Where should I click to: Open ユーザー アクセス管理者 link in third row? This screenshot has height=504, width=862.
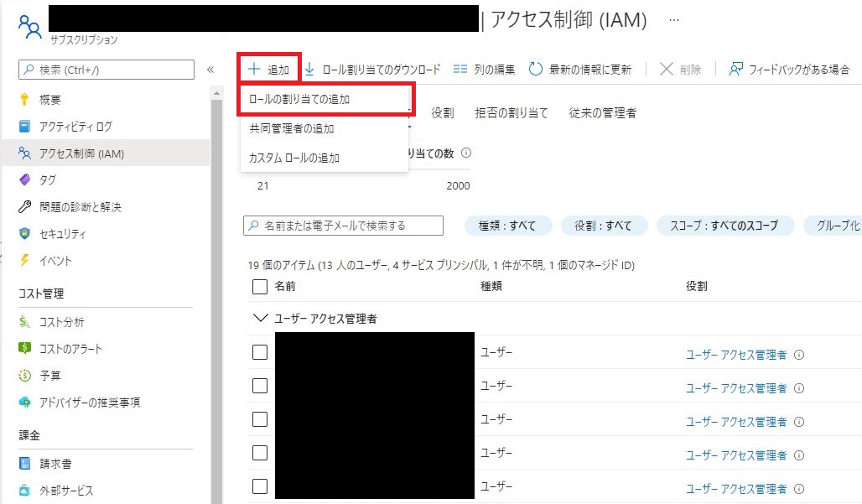[x=735, y=422]
